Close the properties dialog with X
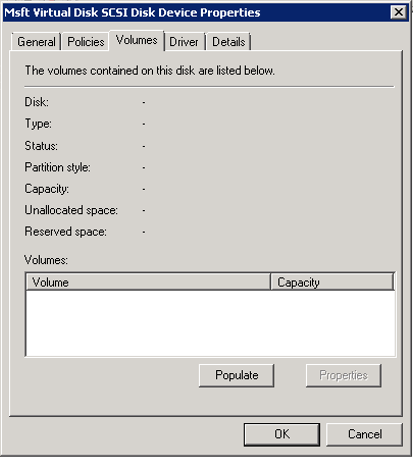 click(398, 12)
